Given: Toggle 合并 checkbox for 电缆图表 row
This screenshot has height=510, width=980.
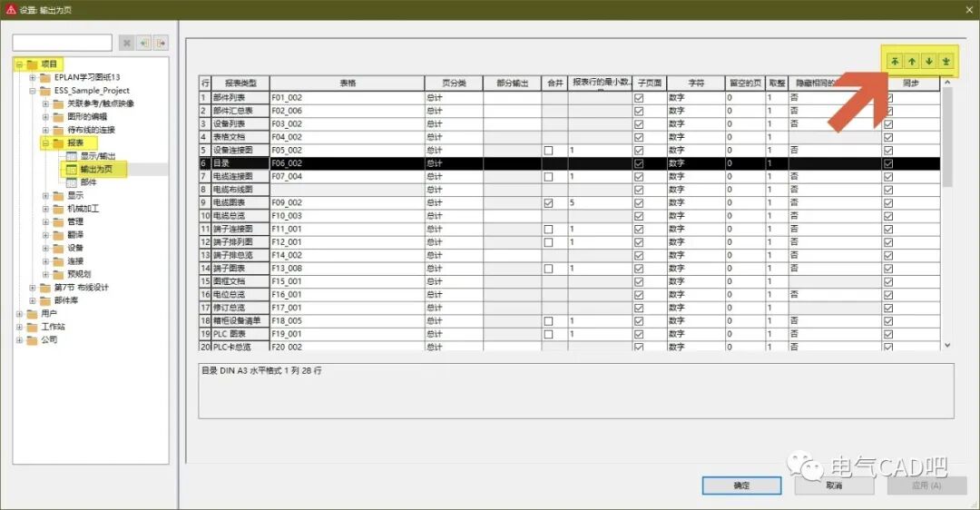Looking at the screenshot, I should pyautogui.click(x=548, y=203).
